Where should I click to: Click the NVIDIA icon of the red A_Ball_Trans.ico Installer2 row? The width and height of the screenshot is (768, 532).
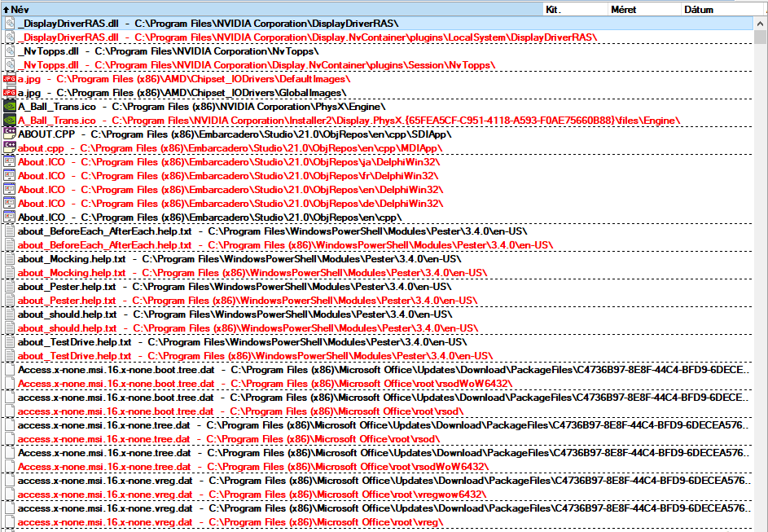click(9, 120)
